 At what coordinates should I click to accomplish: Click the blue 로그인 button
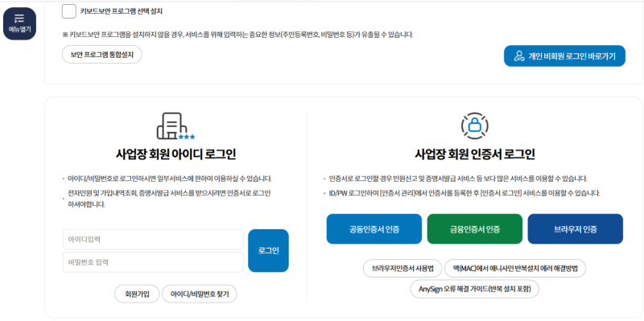point(268,251)
